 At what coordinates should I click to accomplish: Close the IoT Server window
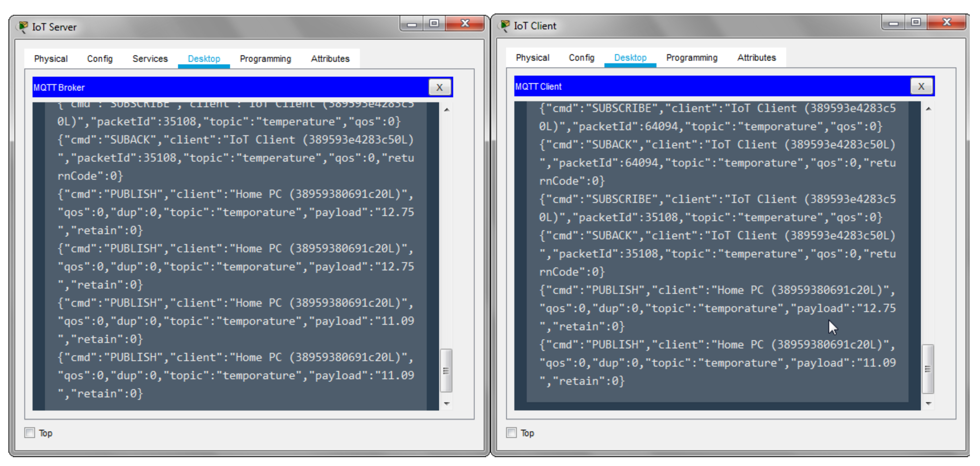pyautogui.click(x=465, y=24)
